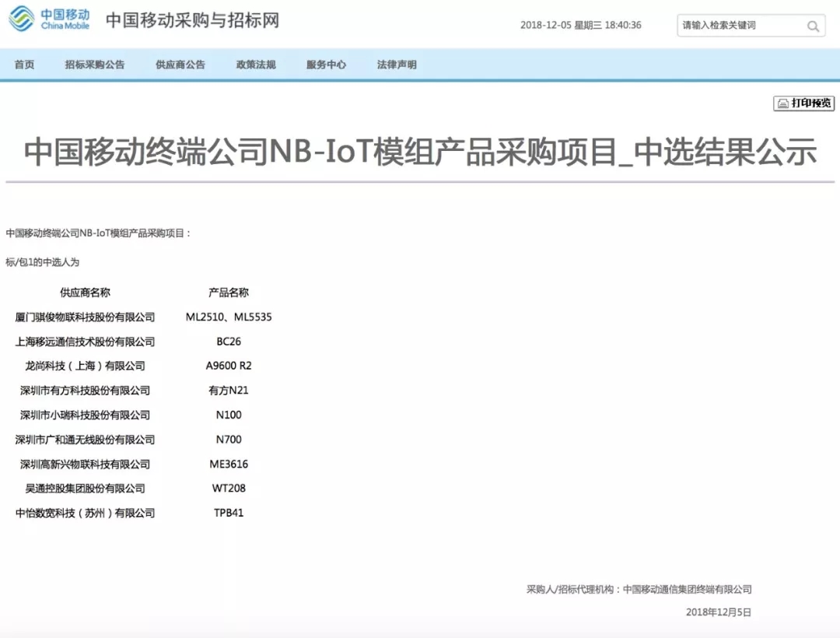Click the 打印预览 print preview button
840x638 pixels.
tap(804, 103)
